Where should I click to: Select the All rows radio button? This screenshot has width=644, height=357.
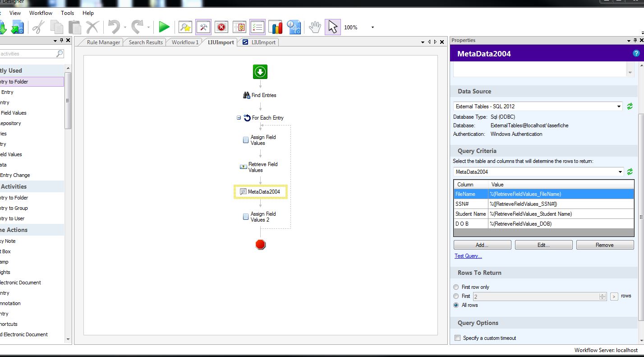coord(456,305)
